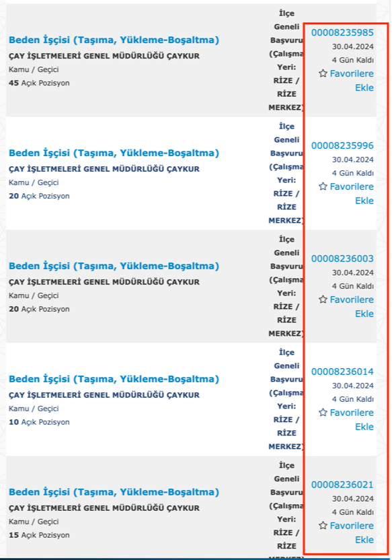Image resolution: width=392 pixels, height=560 pixels.
Task: Open the Beden İşçisi posting with 15 open positions
Action: coord(114,492)
